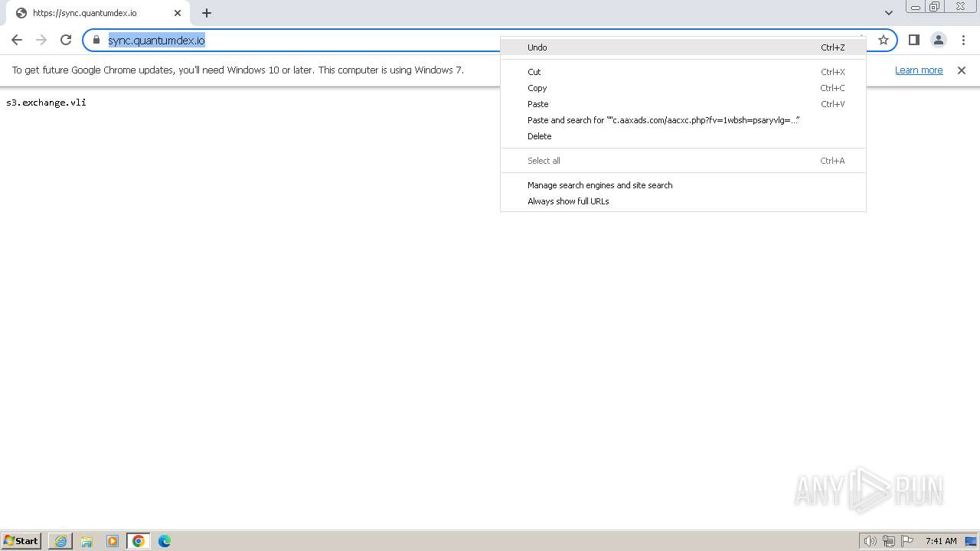
Task: Open the network tray icon
Action: coord(889,541)
